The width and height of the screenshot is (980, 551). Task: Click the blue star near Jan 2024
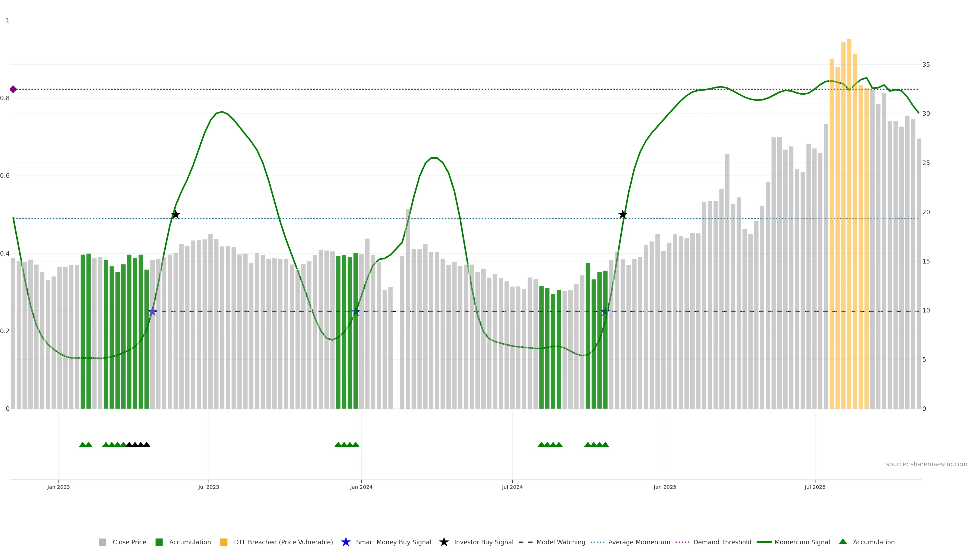point(356,312)
